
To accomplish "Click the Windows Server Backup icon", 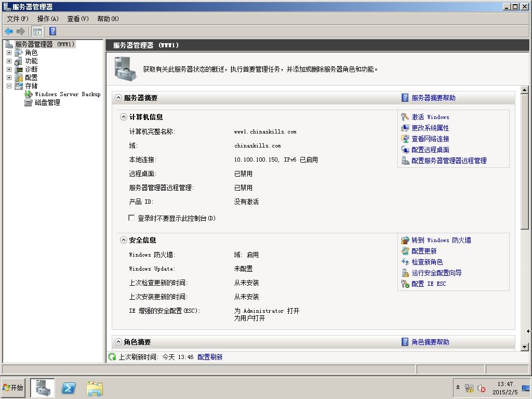I will point(29,95).
